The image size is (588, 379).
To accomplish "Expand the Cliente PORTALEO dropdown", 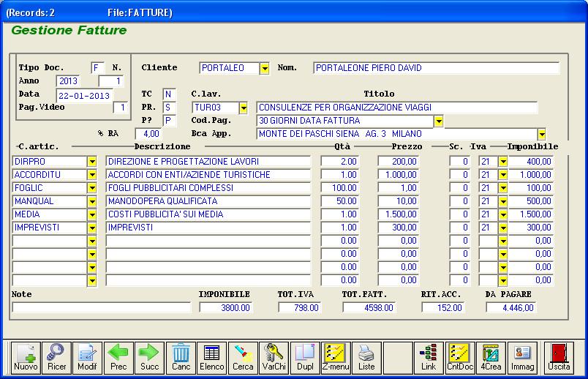I will click(265, 68).
